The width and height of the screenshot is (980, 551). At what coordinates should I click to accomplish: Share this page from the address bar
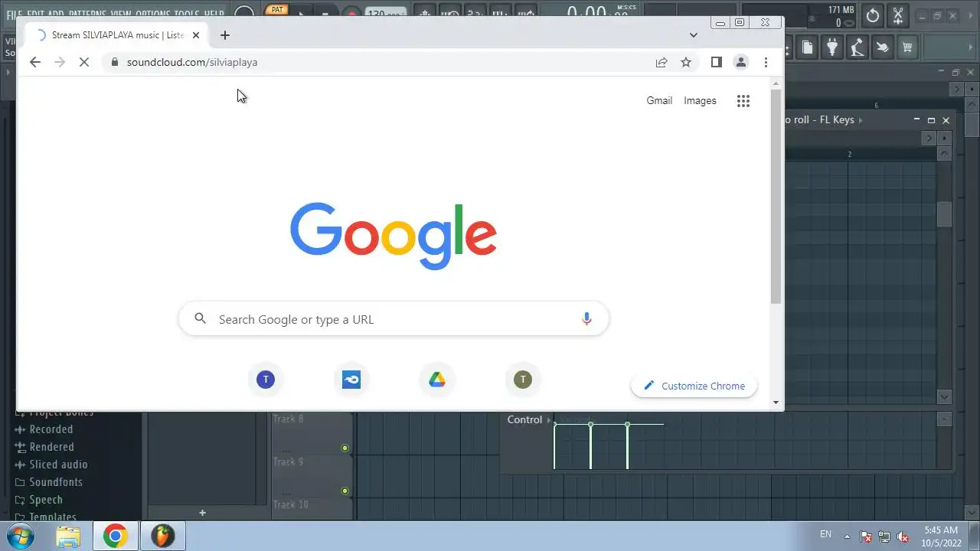pos(661,62)
